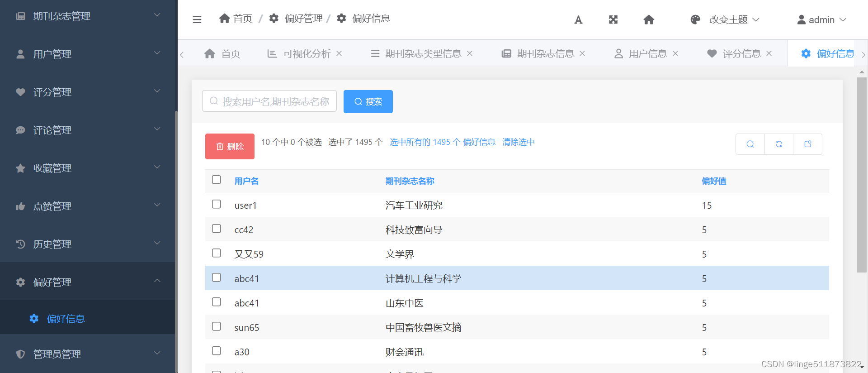
Task: Select the 偏好信息 sidebar submenu item
Action: [x=88, y=319]
